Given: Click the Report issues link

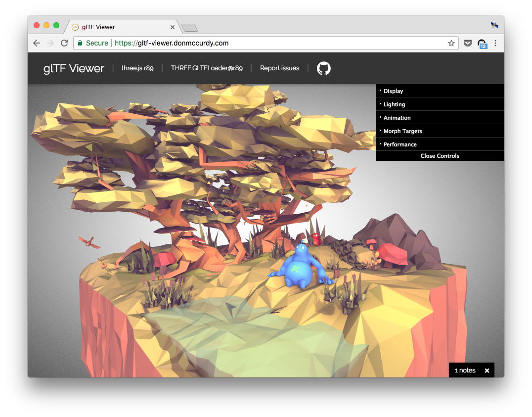Looking at the screenshot, I should [279, 68].
